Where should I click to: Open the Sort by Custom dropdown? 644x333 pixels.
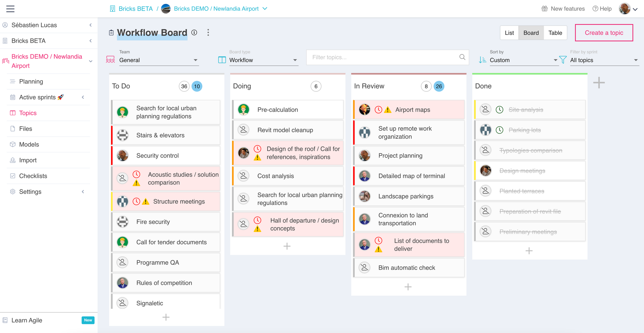523,60
